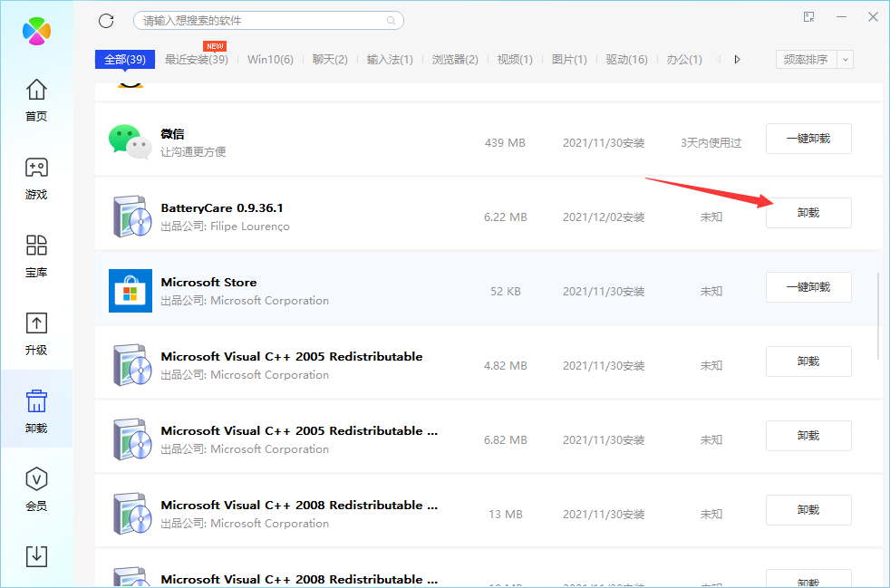The height and width of the screenshot is (588, 890).
Task: Click the BatteryCare installer icon
Action: point(131,217)
